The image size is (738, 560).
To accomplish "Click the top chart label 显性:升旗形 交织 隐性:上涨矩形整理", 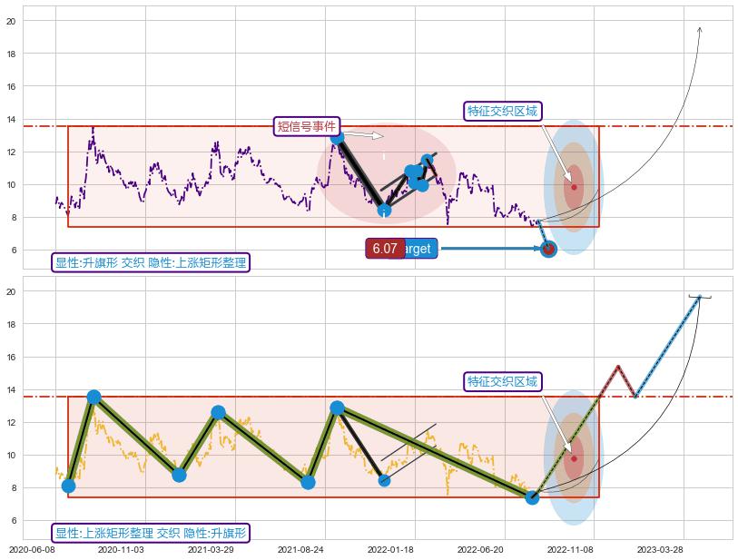I will click(x=151, y=262).
